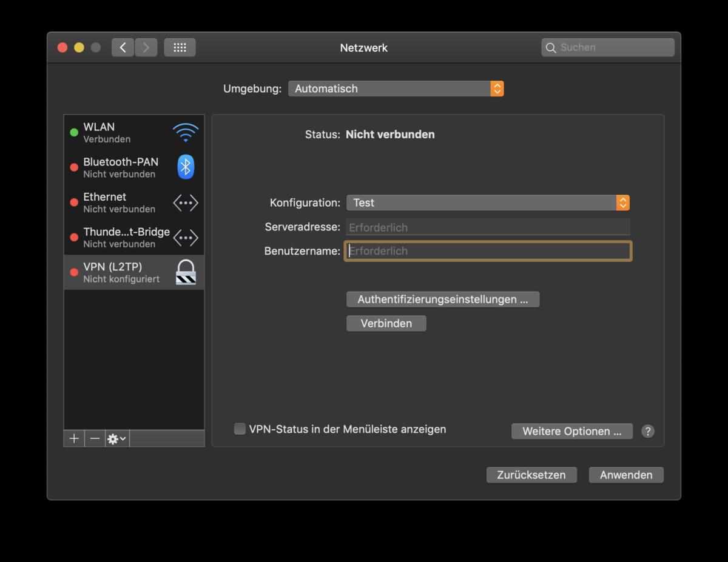Screen dimensions: 728x562
Task: Click the Ethernet arrows icon
Action: [186, 202]
